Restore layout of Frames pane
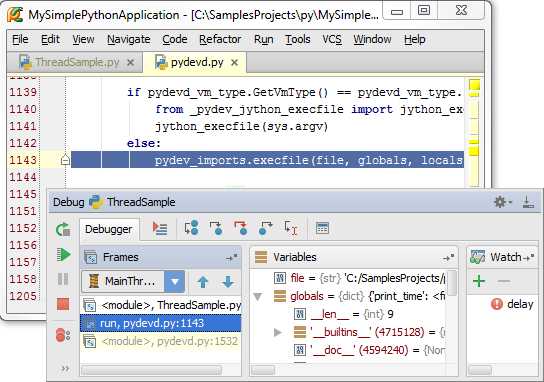 [x=232, y=258]
